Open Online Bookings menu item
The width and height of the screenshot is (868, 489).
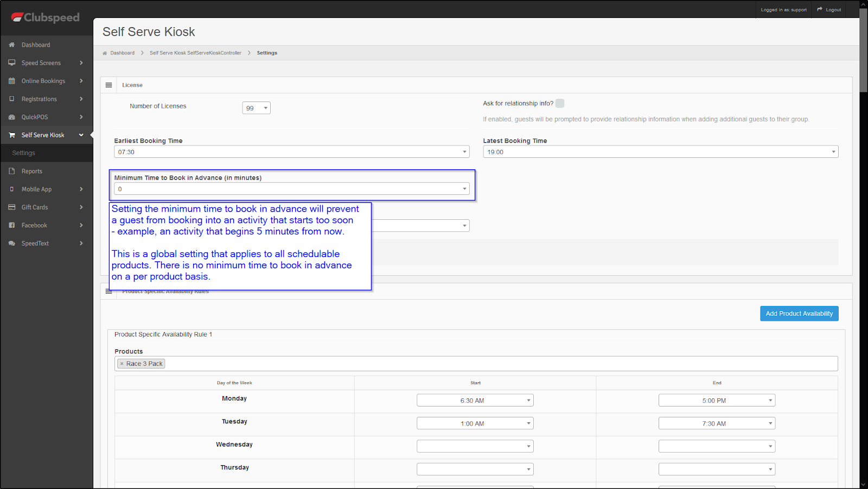tap(47, 81)
